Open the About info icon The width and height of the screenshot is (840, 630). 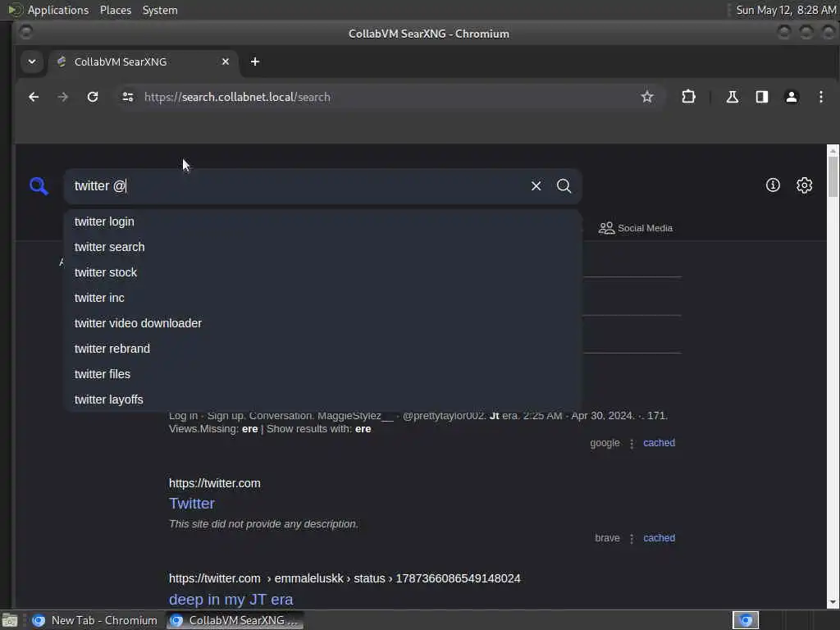[x=773, y=185]
